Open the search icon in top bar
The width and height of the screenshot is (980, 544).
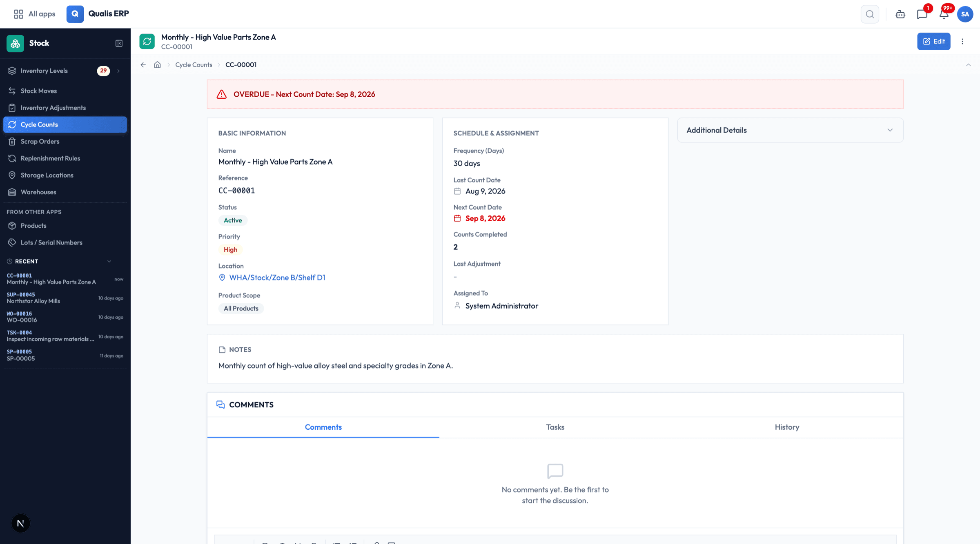point(870,14)
